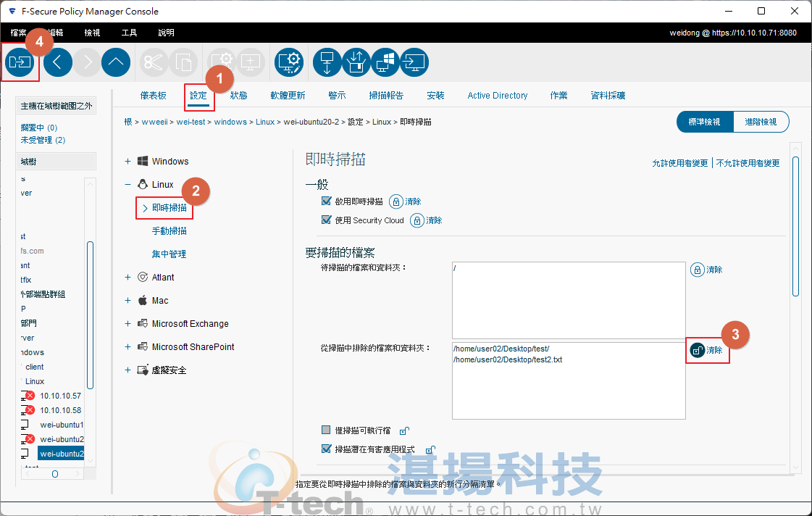Open the 工具 menu
This screenshot has width=812, height=516.
[130, 33]
